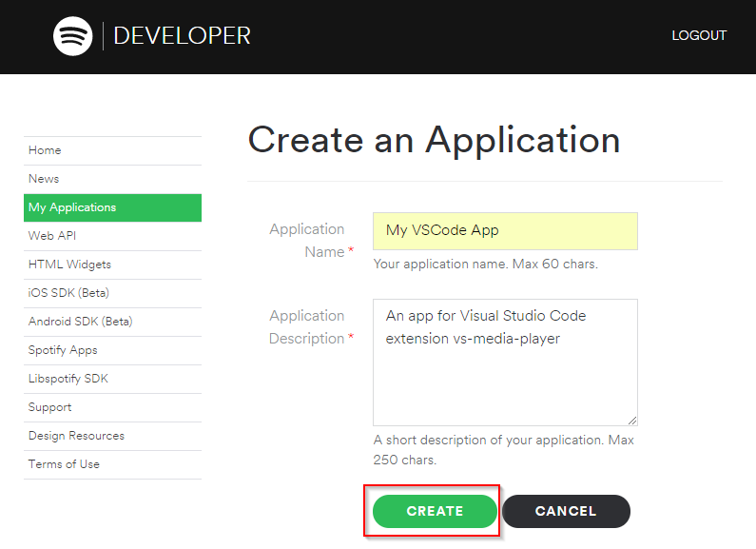756x549 pixels.
Task: Visit the Support page
Action: point(112,406)
